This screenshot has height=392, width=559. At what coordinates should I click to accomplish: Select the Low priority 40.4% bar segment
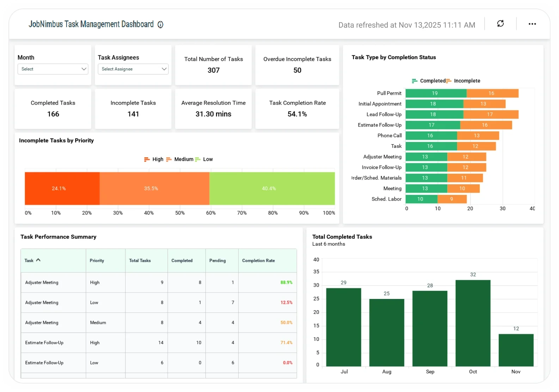pos(272,189)
